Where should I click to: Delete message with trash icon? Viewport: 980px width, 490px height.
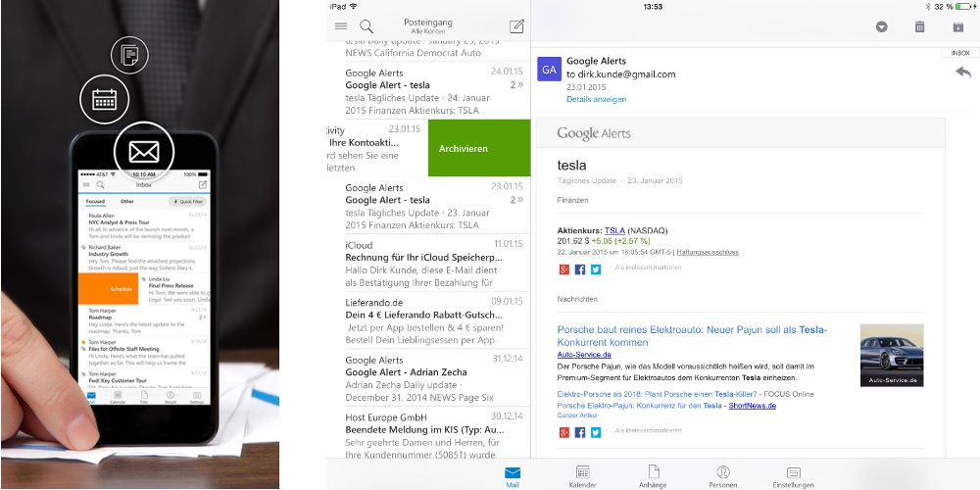coord(919,26)
